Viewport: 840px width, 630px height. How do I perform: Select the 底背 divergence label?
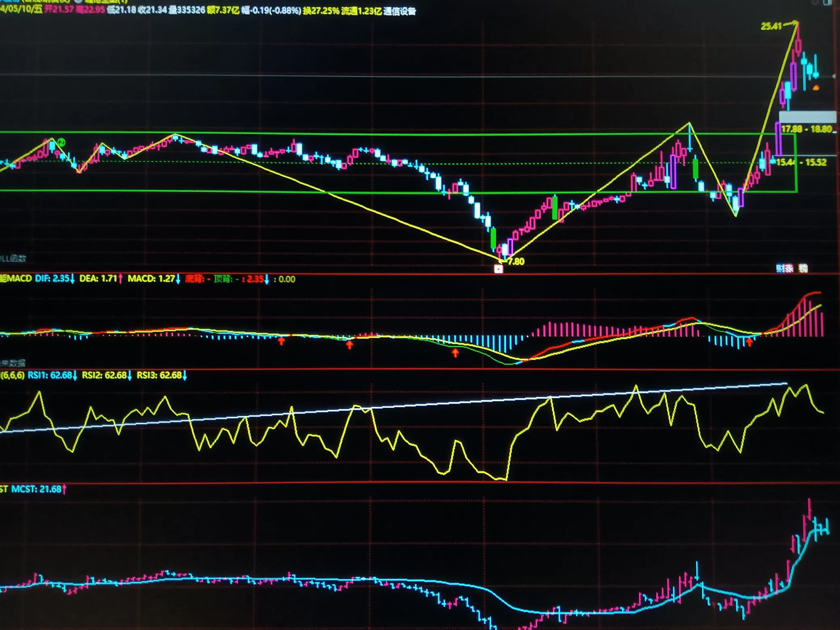(x=195, y=279)
